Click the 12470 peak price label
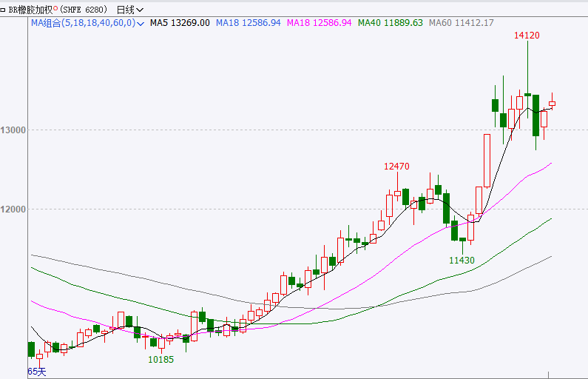Image resolution: width=588 pixels, height=379 pixels. tap(396, 167)
